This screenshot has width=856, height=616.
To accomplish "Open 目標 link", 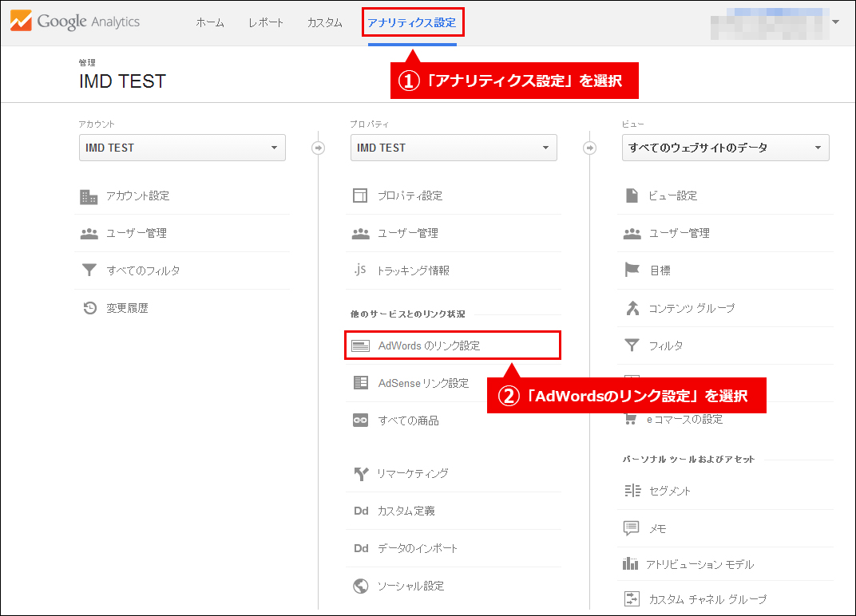I will click(660, 270).
